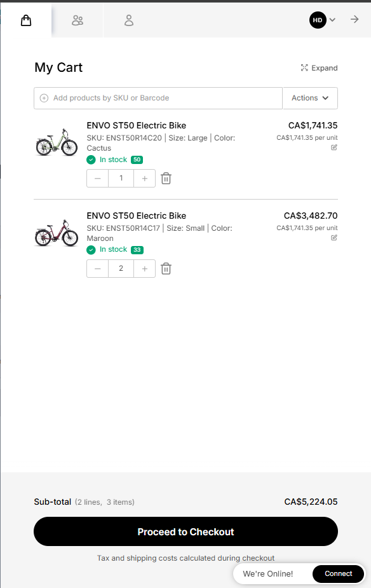Focus the Add products by SKU field
Viewport: 371px width, 588px height.
158,99
